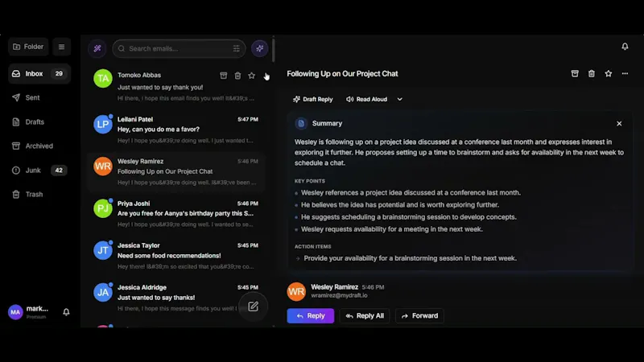644x362 pixels.
Task: Click the WR sender avatar in message
Action: (296, 292)
